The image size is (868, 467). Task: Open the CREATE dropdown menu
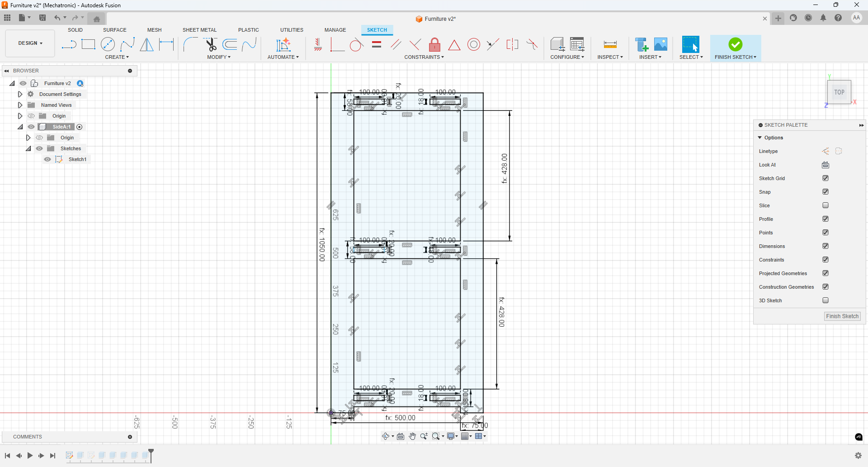coord(117,57)
